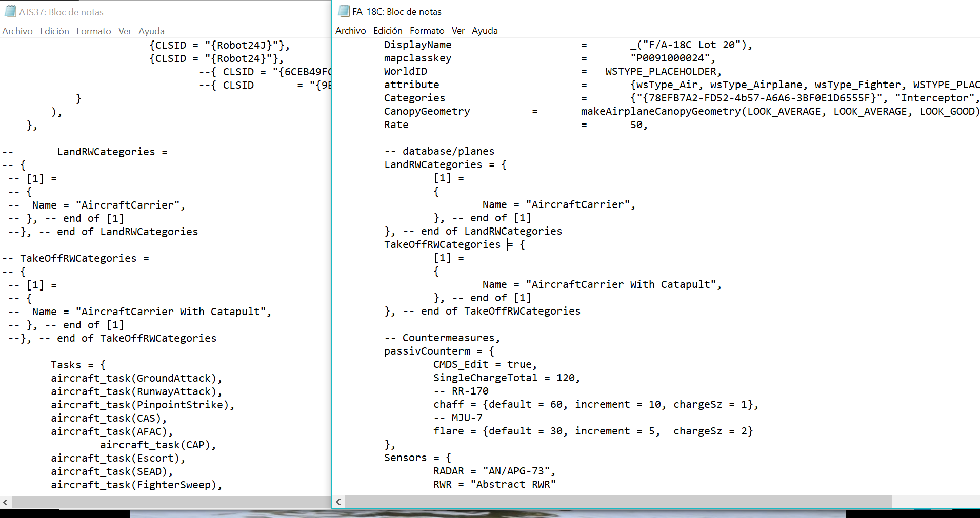The height and width of the screenshot is (518, 980).
Task: Click the chaff default line
Action: (x=596, y=404)
